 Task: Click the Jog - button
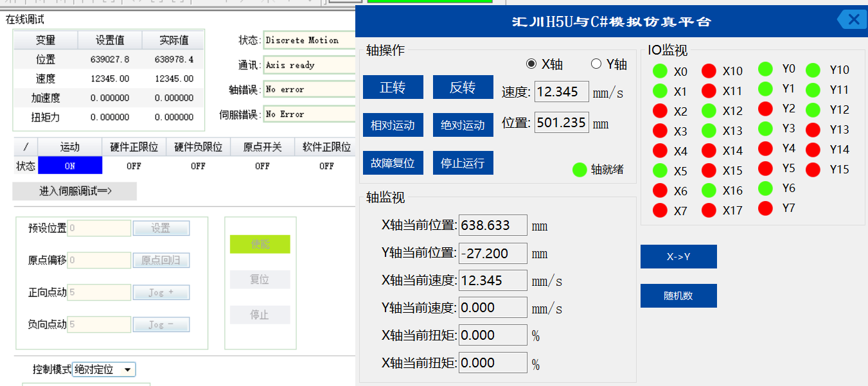(161, 324)
